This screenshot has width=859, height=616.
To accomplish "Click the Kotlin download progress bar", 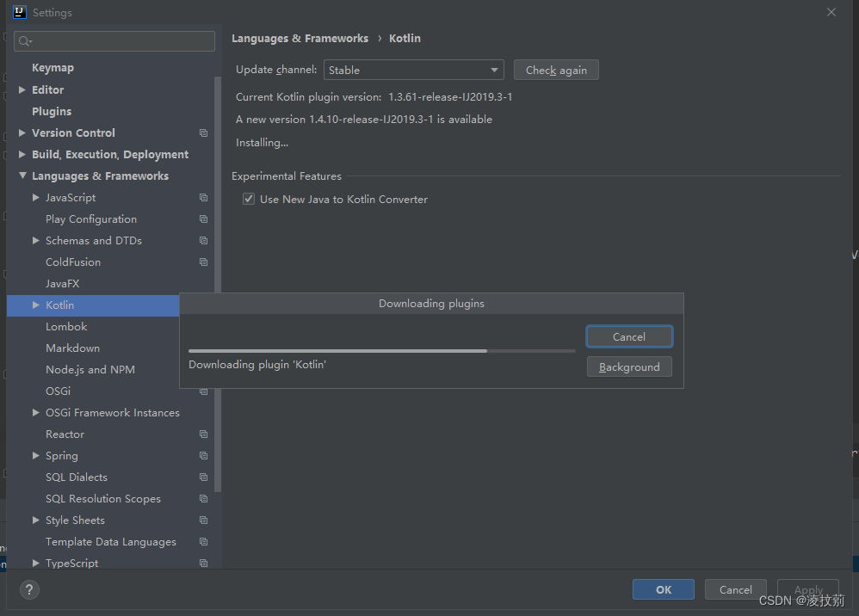I will point(382,351).
